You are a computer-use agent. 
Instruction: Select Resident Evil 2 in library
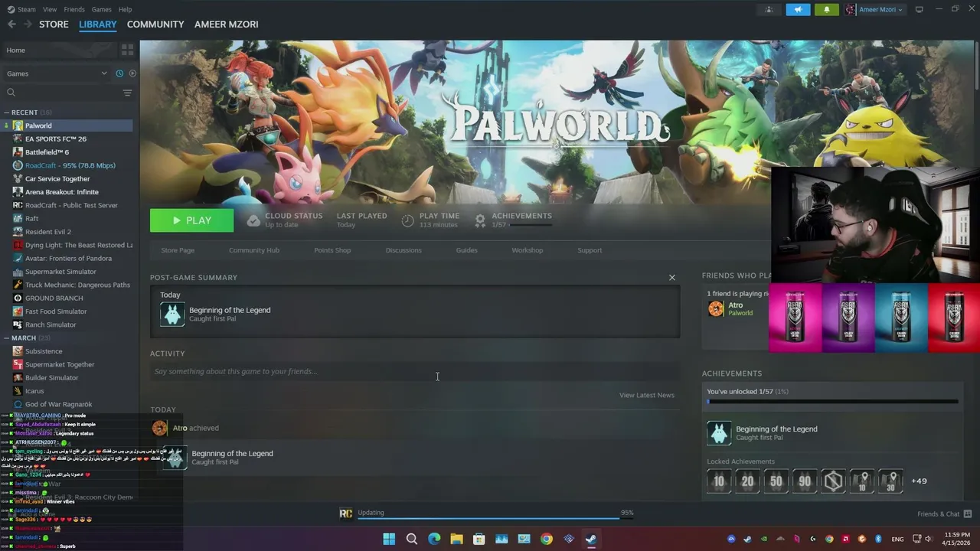point(48,232)
